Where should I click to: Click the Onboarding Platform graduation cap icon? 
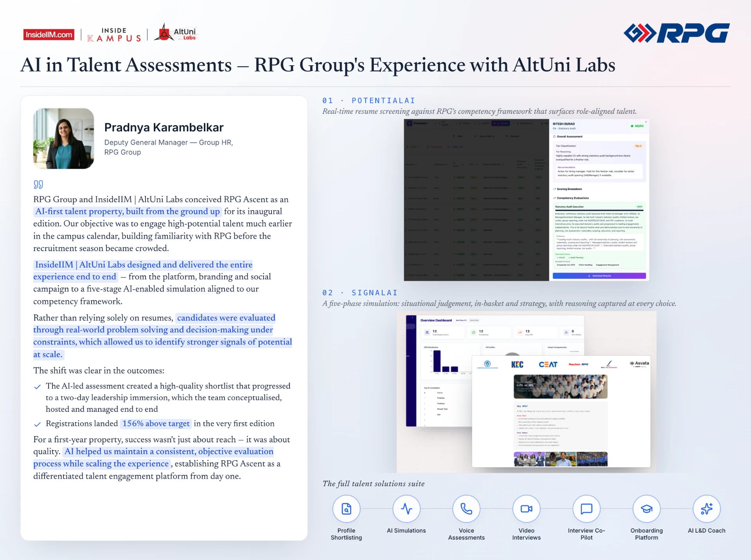647,509
